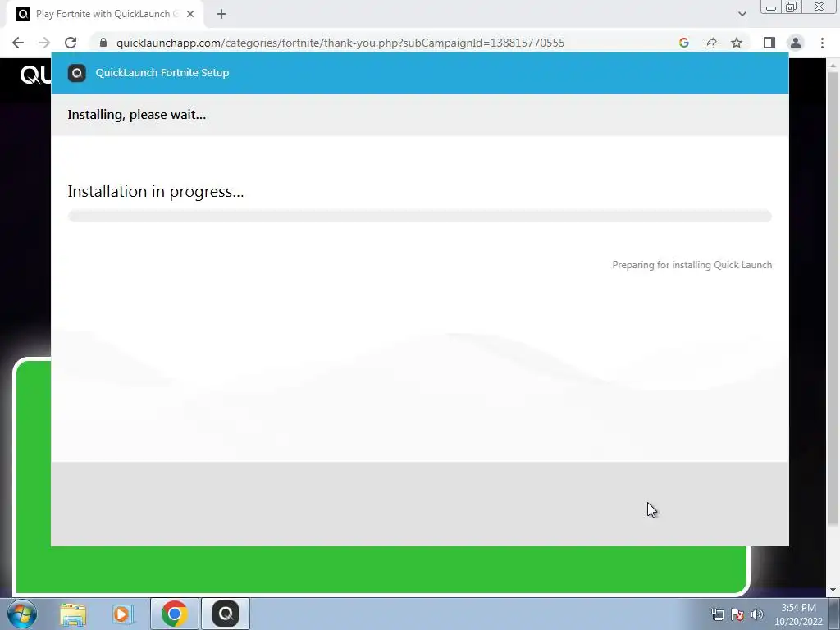Click the Google icon in the address bar

pyautogui.click(x=683, y=43)
